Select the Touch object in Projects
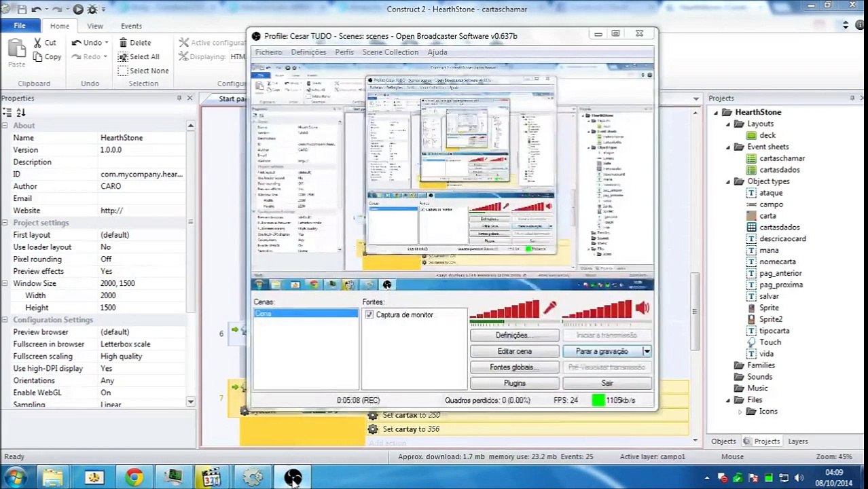The image size is (868, 489). tap(770, 342)
